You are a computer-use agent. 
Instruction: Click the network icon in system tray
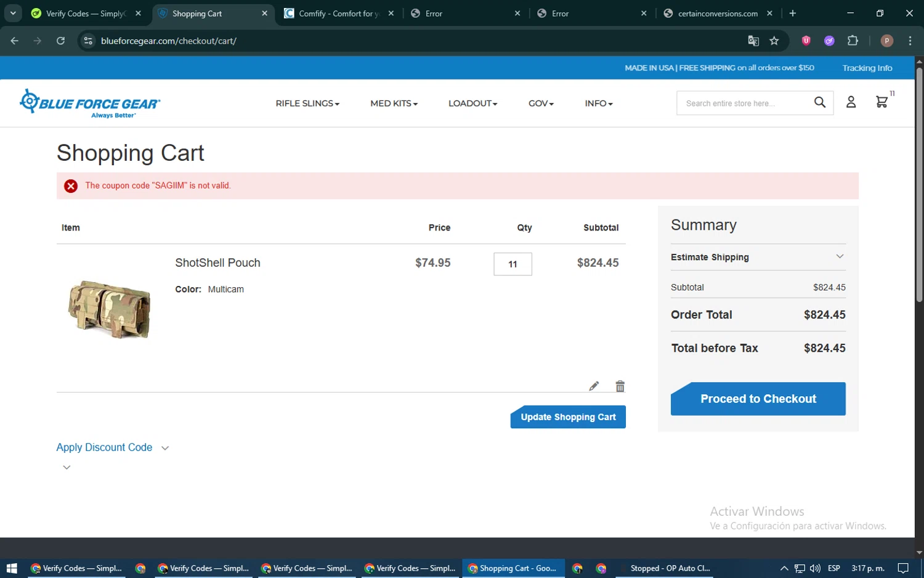[x=800, y=568]
